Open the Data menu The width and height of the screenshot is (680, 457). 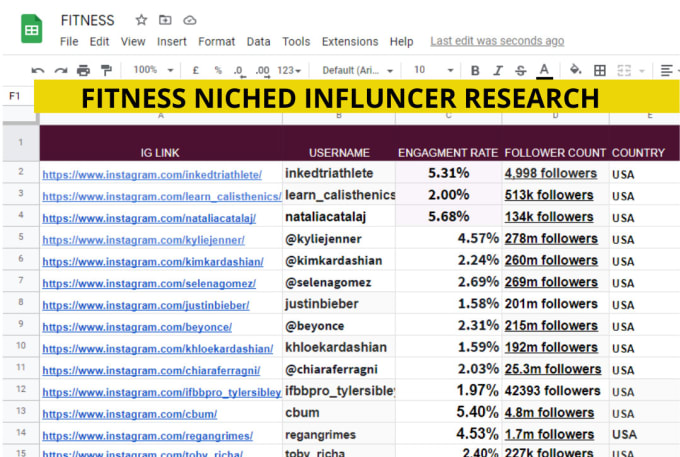tap(258, 42)
